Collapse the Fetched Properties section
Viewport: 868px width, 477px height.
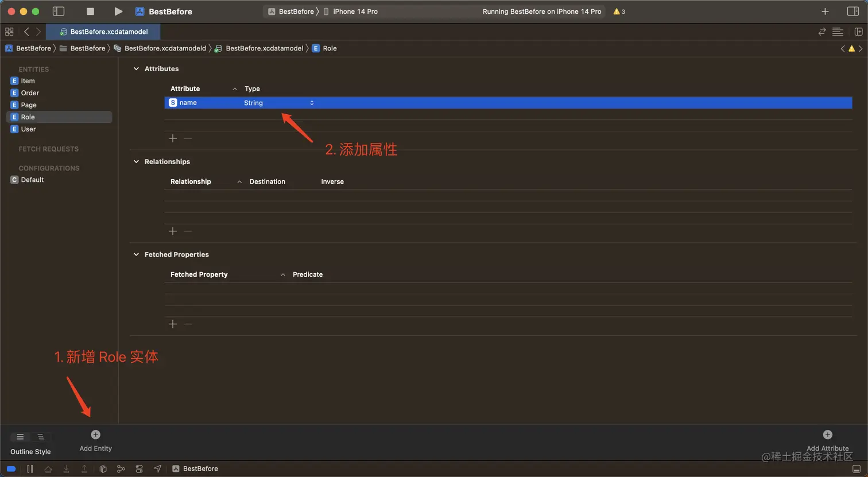pos(136,255)
